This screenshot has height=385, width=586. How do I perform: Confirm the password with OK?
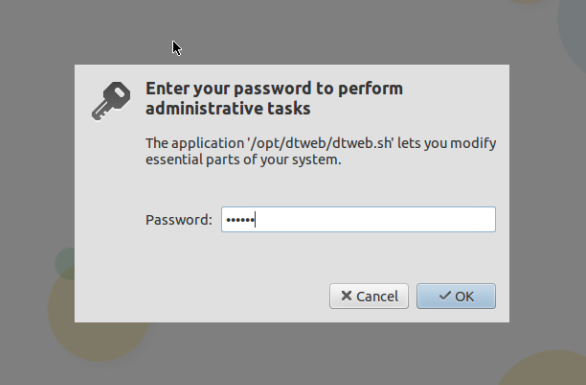click(456, 296)
